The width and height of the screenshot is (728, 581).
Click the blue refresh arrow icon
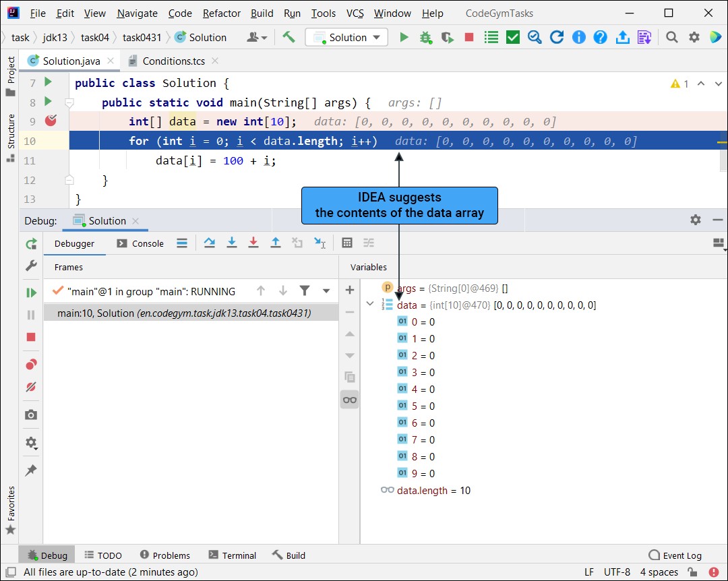pos(556,37)
